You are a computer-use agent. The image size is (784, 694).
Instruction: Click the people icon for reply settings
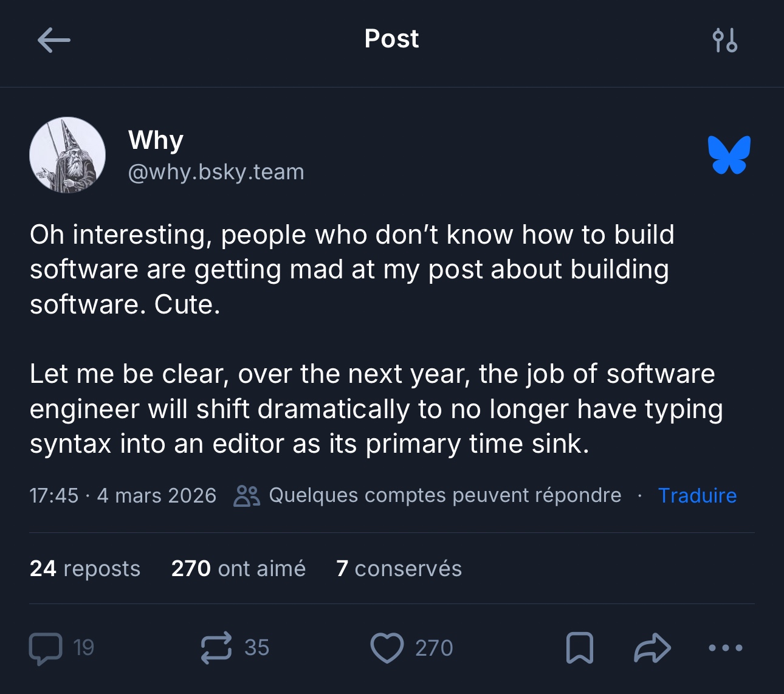tap(247, 496)
